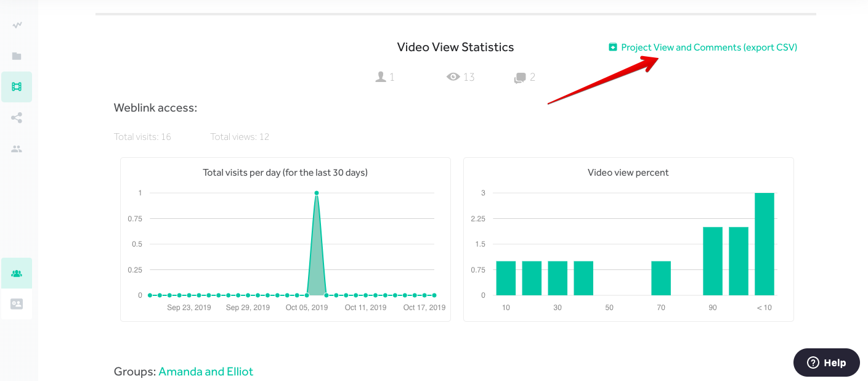Click the CSV export download icon
The width and height of the screenshot is (868, 381).
point(613,47)
